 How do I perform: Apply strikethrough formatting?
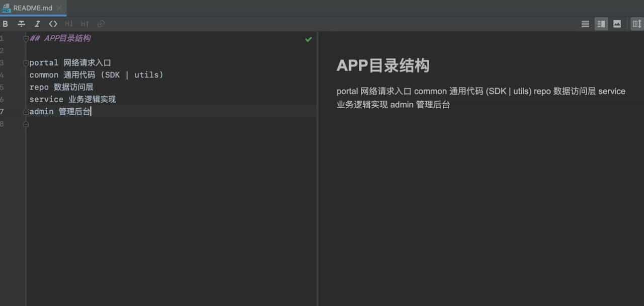pos(21,24)
